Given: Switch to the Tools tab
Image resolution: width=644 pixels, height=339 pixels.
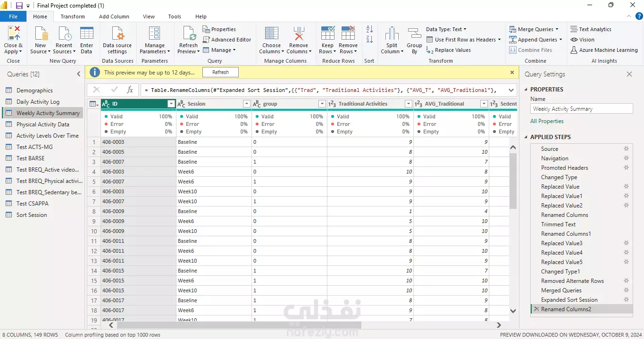Looking at the screenshot, I should [175, 17].
